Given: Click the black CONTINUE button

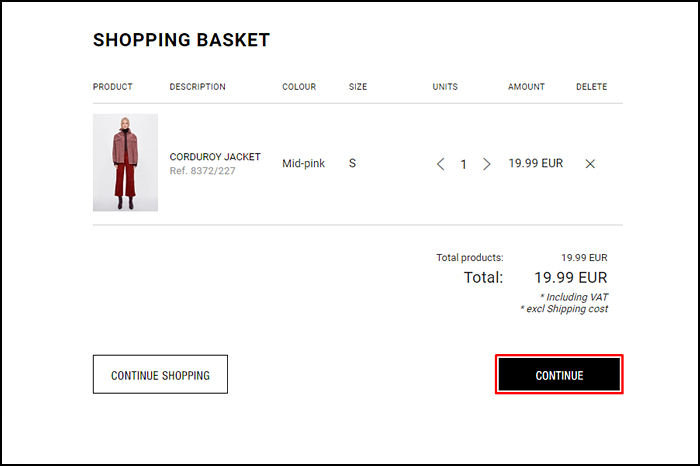Looking at the screenshot, I should (x=559, y=375).
